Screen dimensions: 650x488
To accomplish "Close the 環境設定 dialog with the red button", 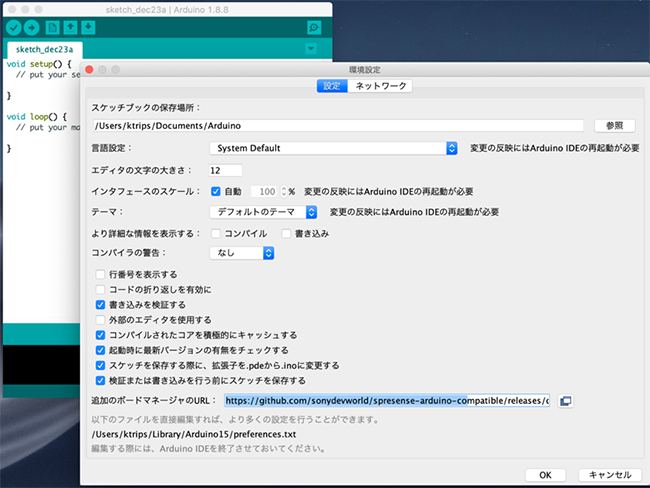I will pos(89,70).
